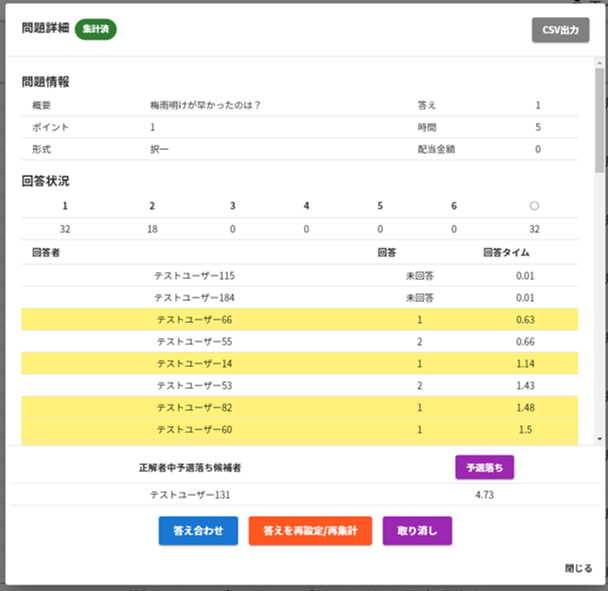The image size is (608, 591).
Task: Select row テストユーザー115
Action: pos(299,276)
